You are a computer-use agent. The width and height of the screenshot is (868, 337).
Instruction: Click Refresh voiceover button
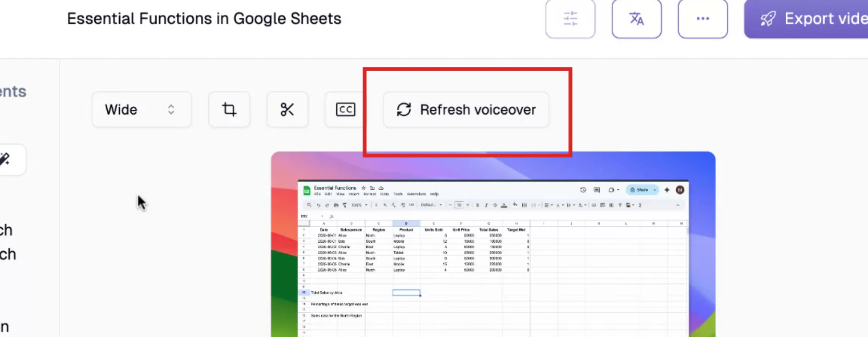[466, 110]
